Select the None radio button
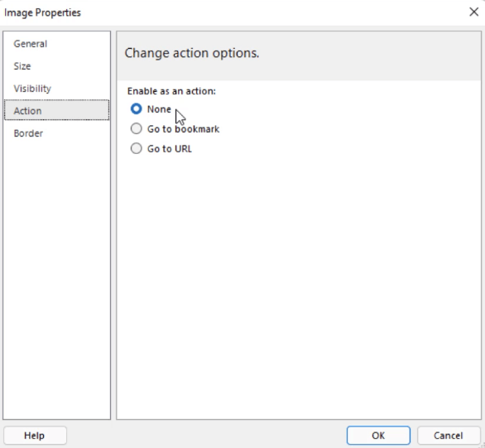Screen dimensions: 485x448 pos(136,109)
